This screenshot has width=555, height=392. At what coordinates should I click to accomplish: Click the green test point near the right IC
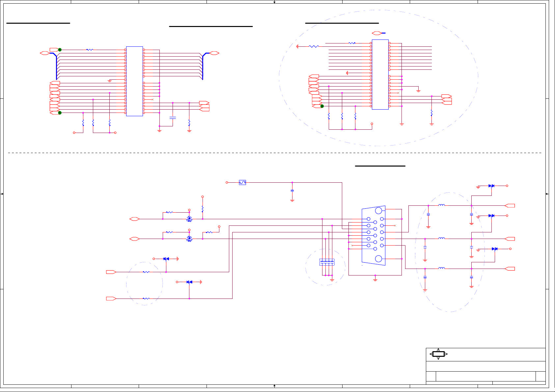click(x=322, y=106)
